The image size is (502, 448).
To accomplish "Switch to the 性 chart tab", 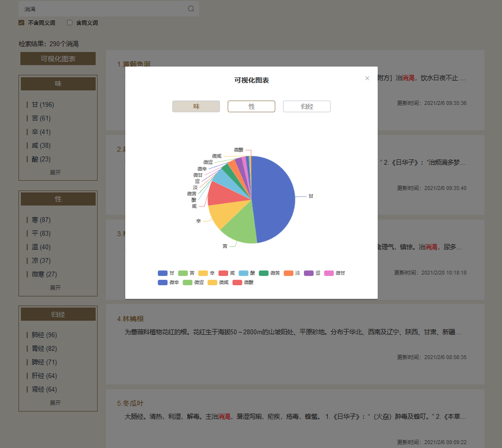I will pos(251,106).
